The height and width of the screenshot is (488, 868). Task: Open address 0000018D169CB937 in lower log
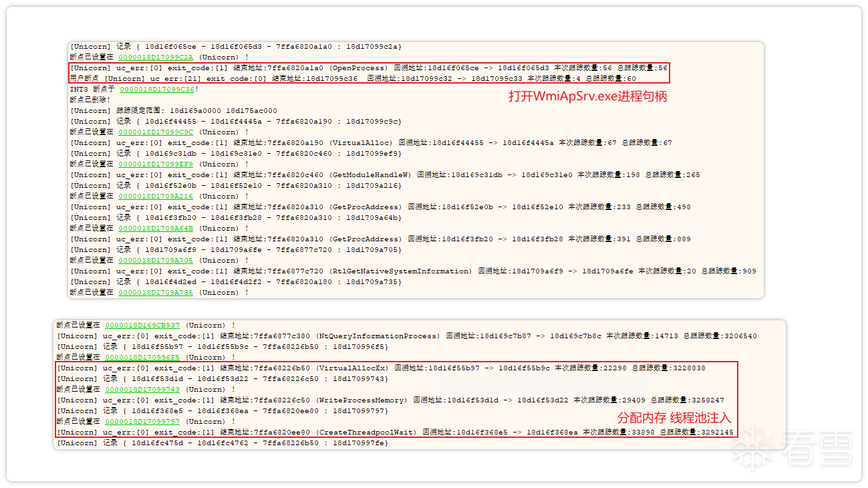[x=142, y=326]
